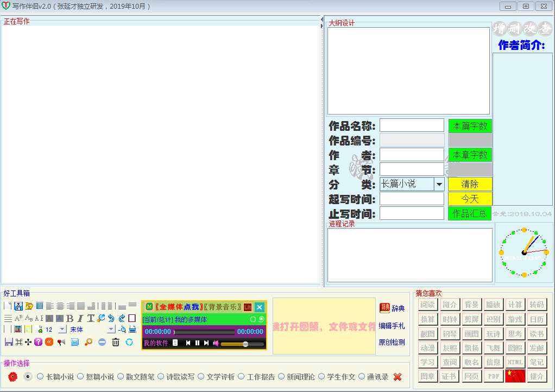Click the purple help question mark icon
555x392 pixels.
(38, 342)
